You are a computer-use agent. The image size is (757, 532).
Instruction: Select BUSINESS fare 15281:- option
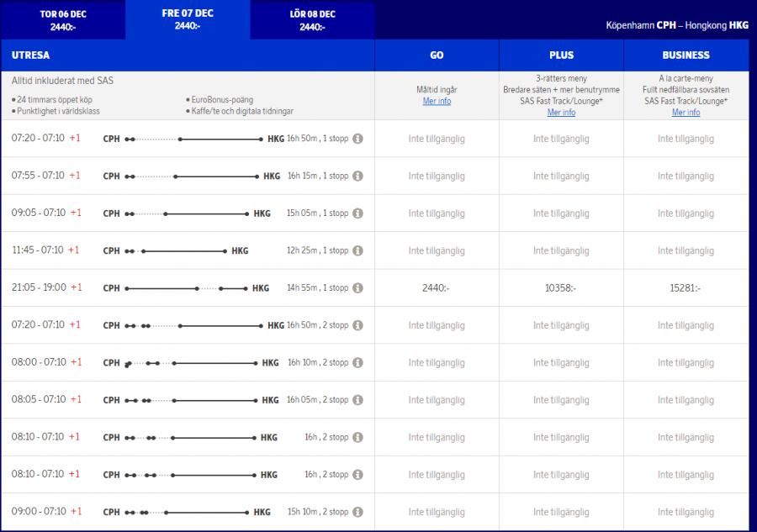pos(686,288)
